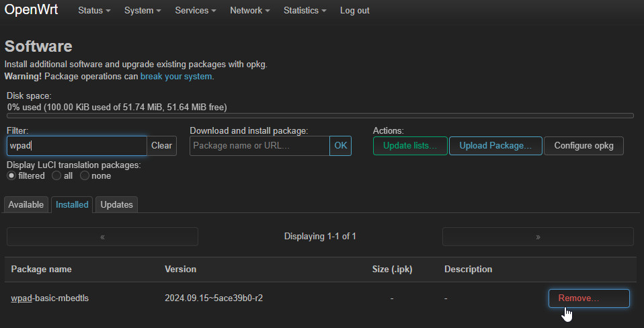
Task: Select the 'filtered' translation radio option
Action: [11, 176]
